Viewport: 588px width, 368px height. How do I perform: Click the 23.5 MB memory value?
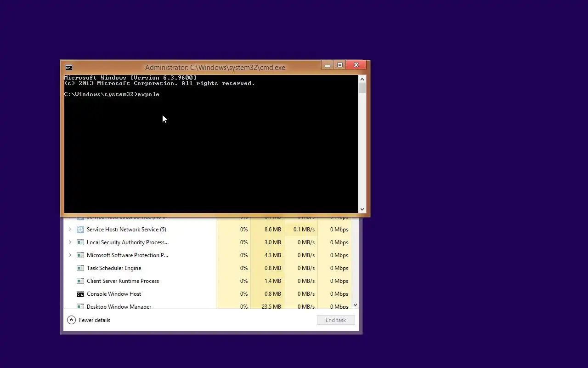click(271, 306)
